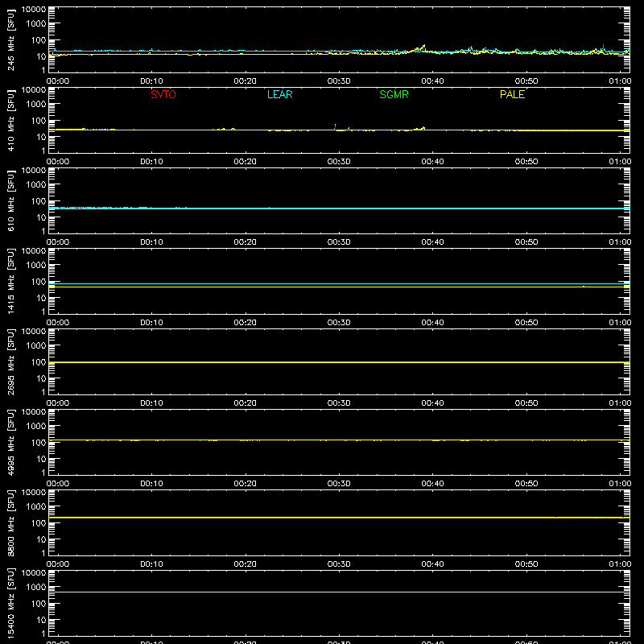Click the 10000 tick label on 245 MHz plot
Viewport: 644px width, 644px height.
coord(34,10)
